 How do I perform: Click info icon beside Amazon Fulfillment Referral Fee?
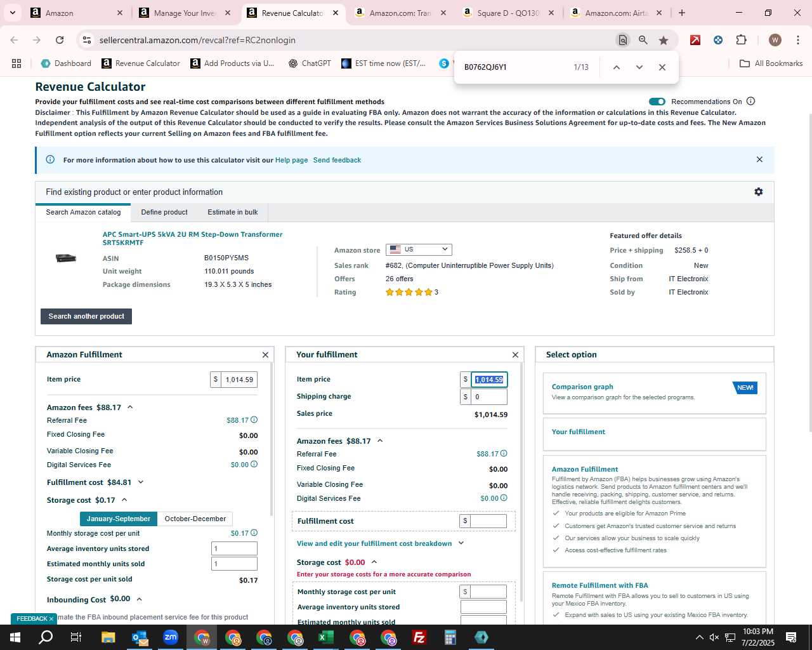254,420
